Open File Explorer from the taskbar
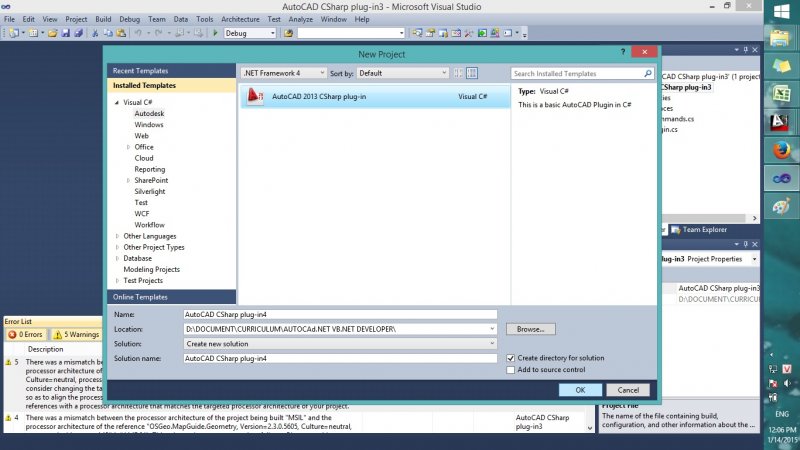This screenshot has width=800, height=450. [780, 39]
